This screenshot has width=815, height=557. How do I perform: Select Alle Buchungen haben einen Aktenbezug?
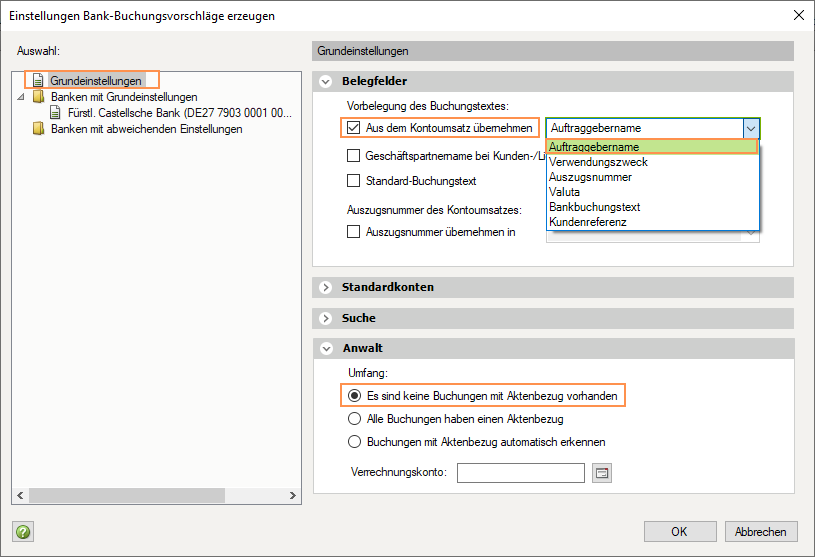[354, 419]
